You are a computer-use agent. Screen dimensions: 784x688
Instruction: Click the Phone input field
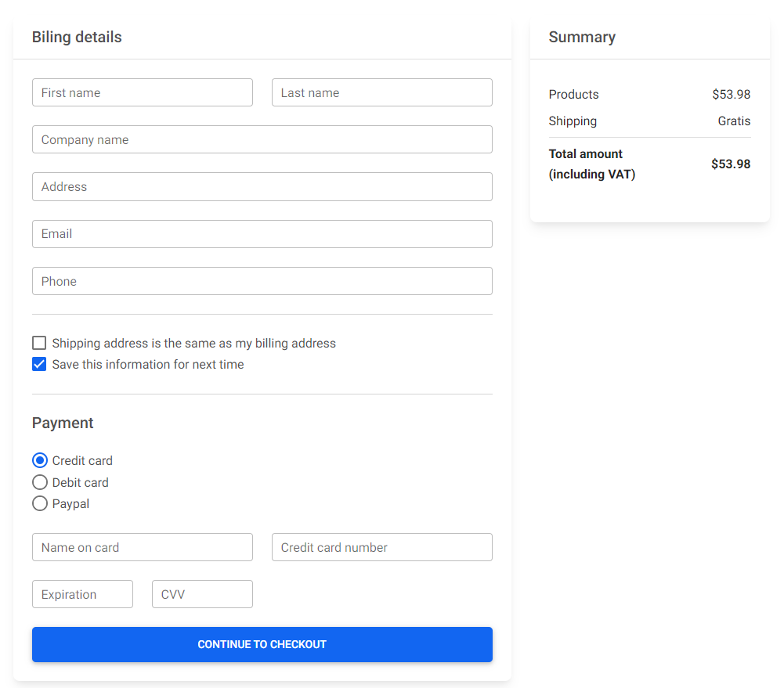point(262,281)
